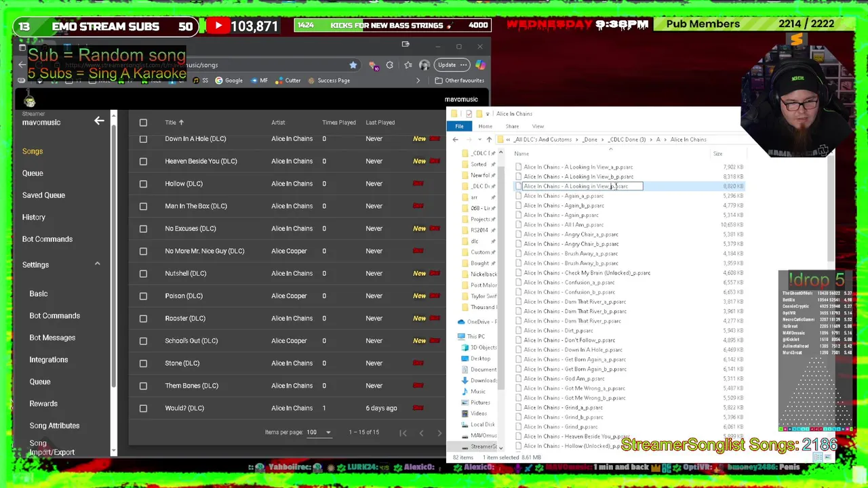Image resolution: width=868 pixels, height=488 pixels.
Task: Switch to View tab in File Explorer
Action: pyautogui.click(x=538, y=127)
